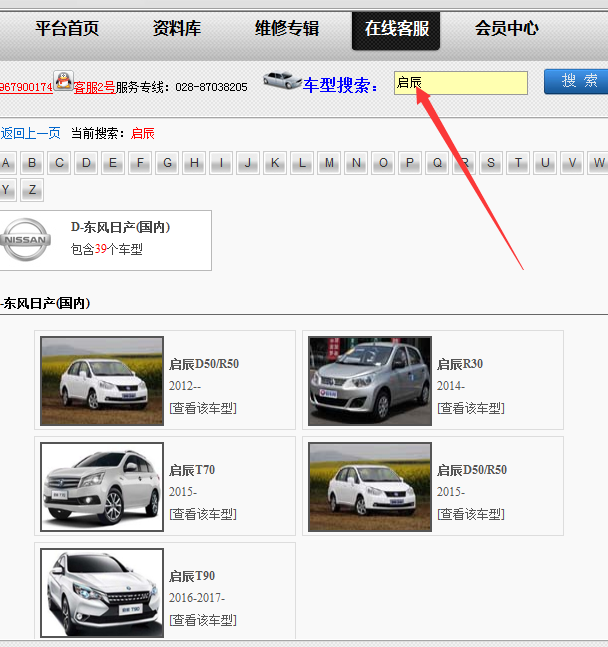Screen dimensions: 608x647
Task: Click 查看该车型 for 启辰T70
Action: click(x=203, y=514)
